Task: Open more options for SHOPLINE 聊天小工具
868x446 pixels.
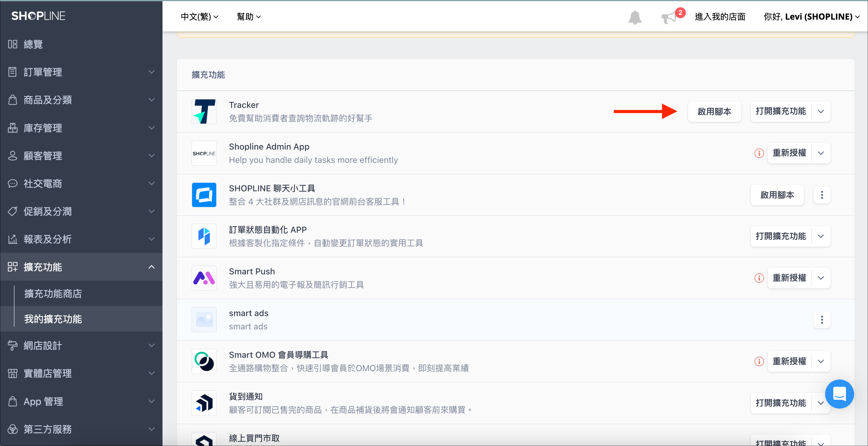Action: (x=822, y=195)
